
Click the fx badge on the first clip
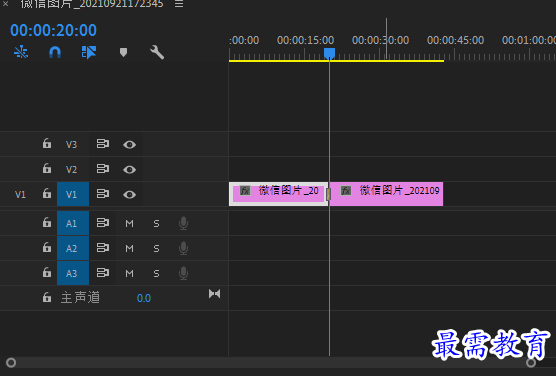pyautogui.click(x=245, y=191)
